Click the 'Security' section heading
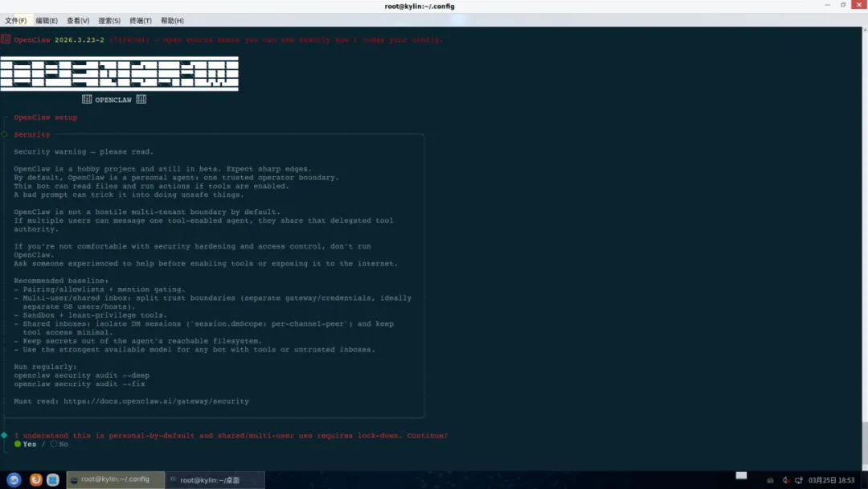This screenshot has height=489, width=868. [31, 134]
